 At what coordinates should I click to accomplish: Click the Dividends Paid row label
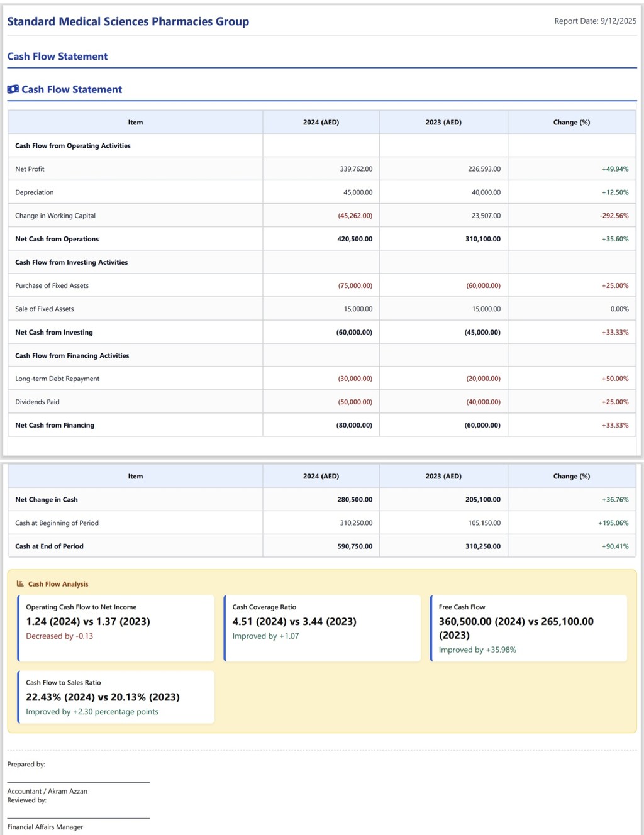point(37,402)
